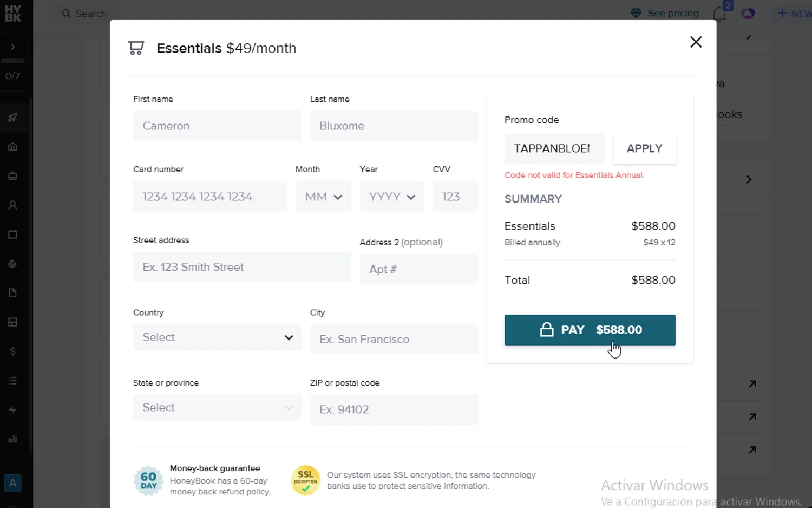Click the 'Billed annually' text
This screenshot has height=508, width=812.
pos(532,243)
